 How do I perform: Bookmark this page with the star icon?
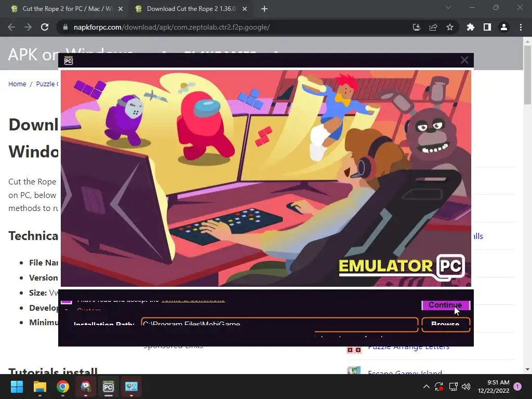click(449, 27)
